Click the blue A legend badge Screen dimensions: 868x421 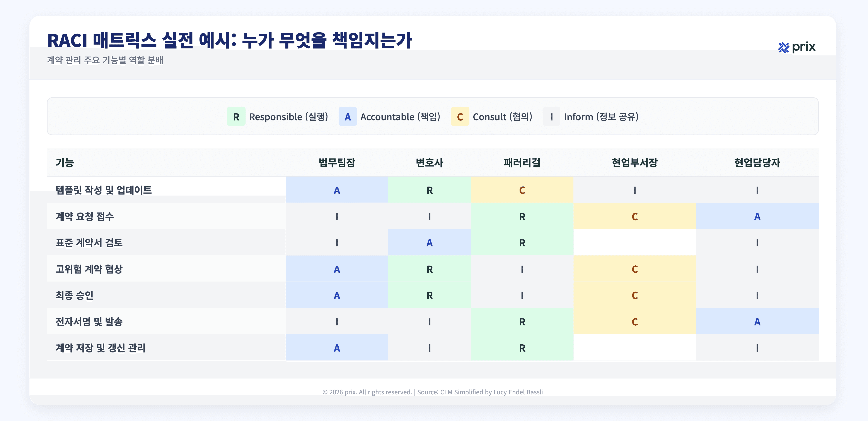[347, 117]
